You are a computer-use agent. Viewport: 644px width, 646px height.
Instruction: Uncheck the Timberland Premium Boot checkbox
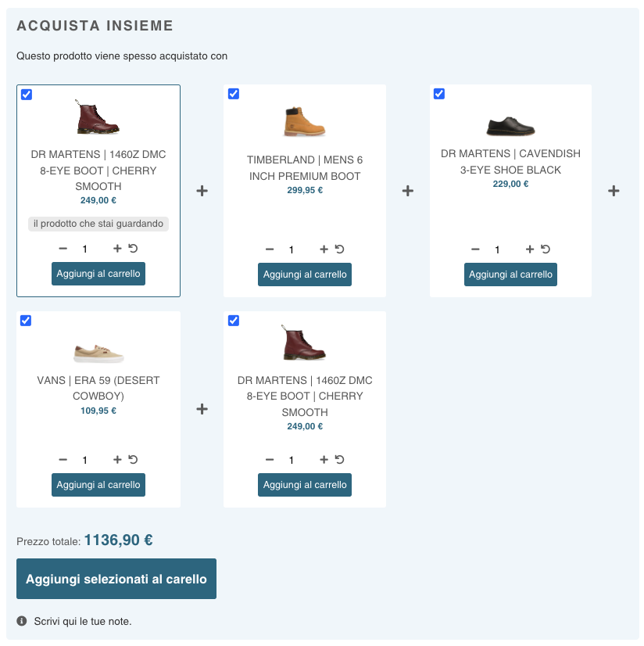coord(233,94)
